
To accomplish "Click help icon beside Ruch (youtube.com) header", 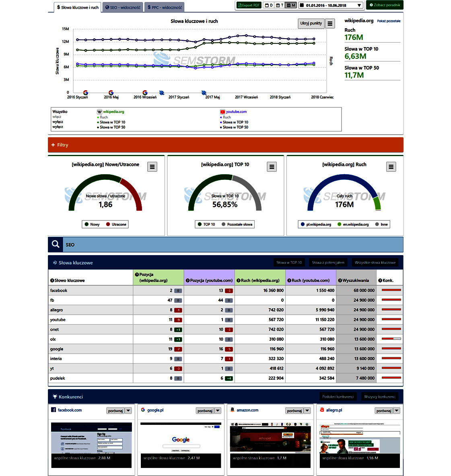I will coord(289,280).
